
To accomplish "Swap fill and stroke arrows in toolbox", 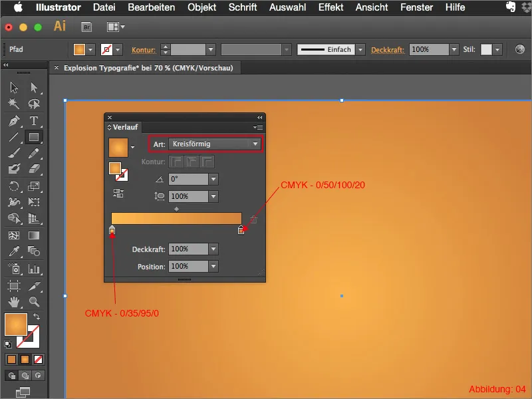I will click(37, 317).
